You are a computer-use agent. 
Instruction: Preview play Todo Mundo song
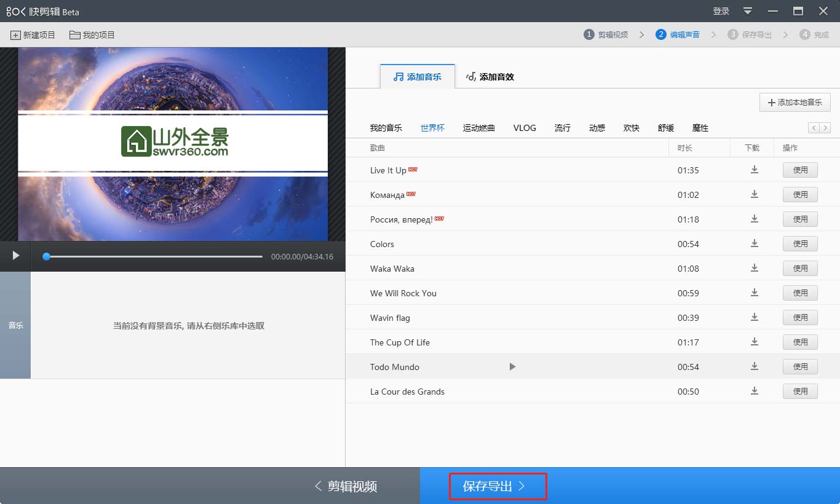click(x=512, y=367)
